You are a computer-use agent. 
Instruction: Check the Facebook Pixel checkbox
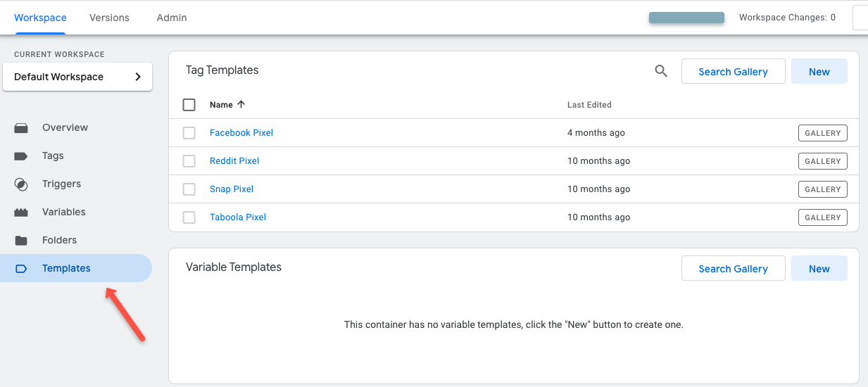click(189, 133)
